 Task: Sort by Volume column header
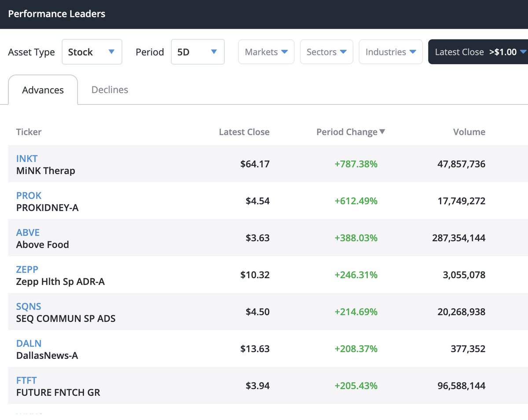coord(469,132)
